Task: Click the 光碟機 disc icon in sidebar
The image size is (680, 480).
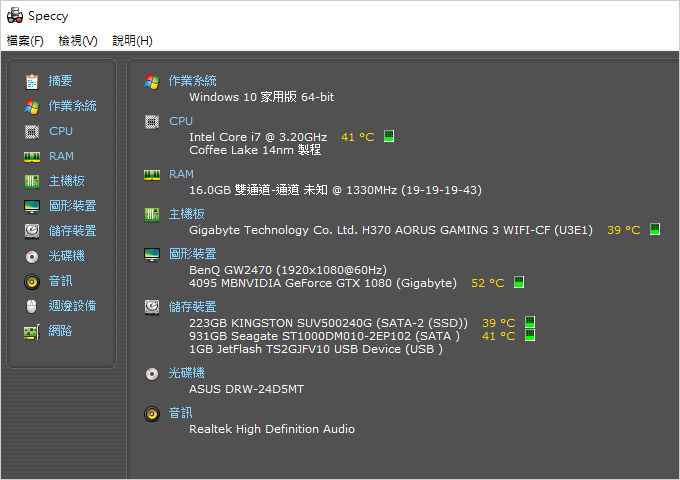Action: pos(32,257)
